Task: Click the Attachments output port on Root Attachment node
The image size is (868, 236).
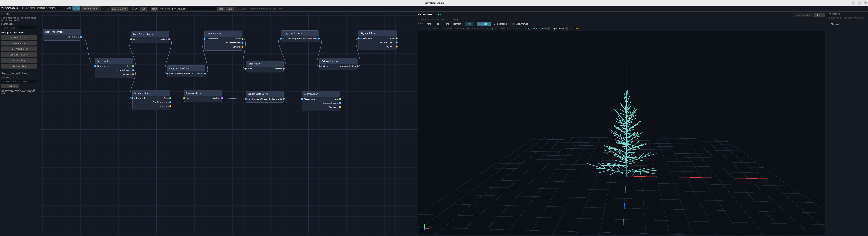Action: pyautogui.click(x=81, y=37)
